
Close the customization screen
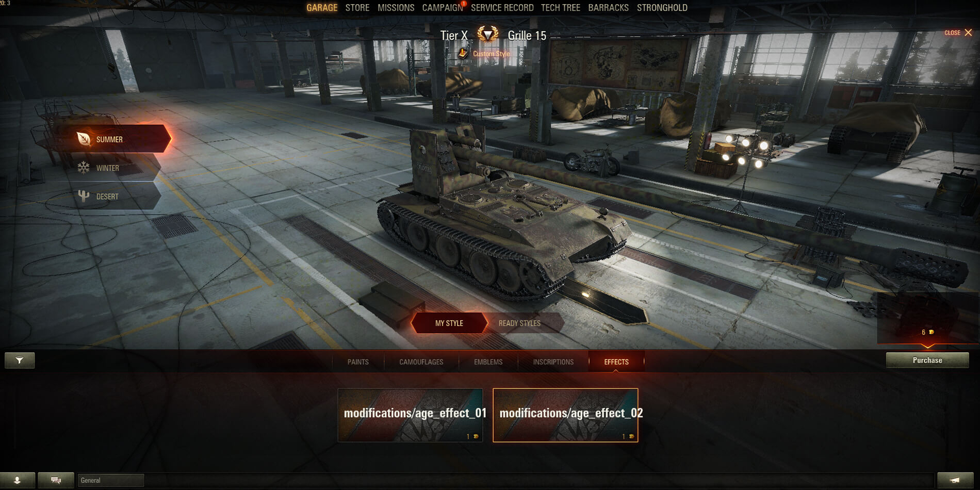point(958,32)
